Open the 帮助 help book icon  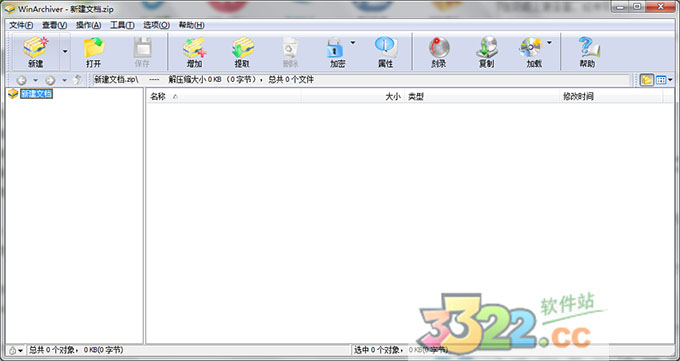click(588, 47)
